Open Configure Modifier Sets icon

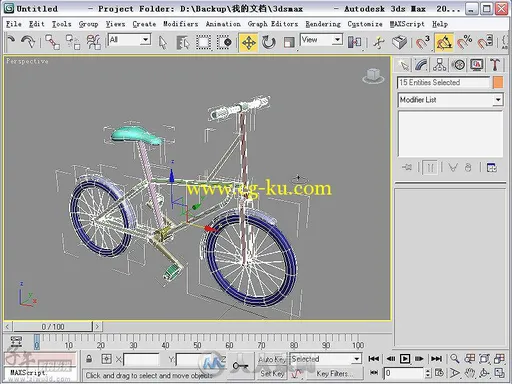(492, 167)
